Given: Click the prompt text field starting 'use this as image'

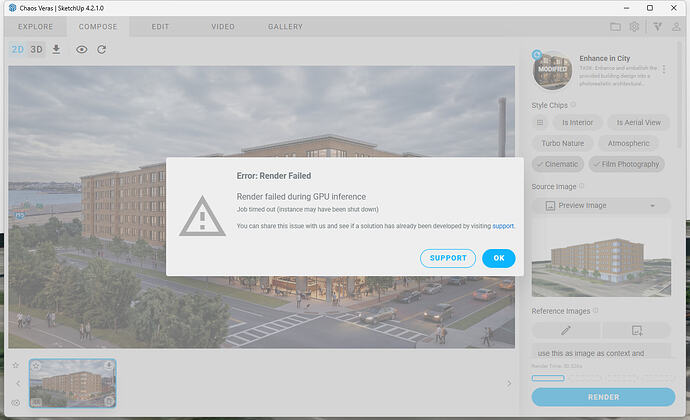Looking at the screenshot, I should point(601,351).
